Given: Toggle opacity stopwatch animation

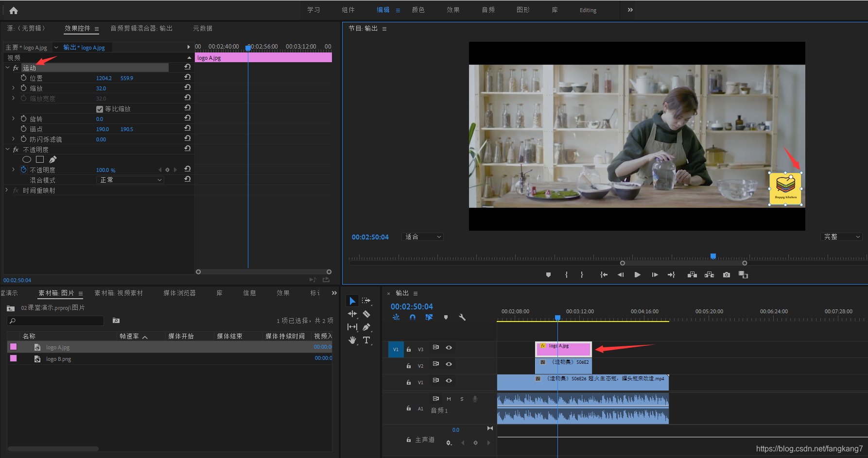Looking at the screenshot, I should tap(24, 170).
